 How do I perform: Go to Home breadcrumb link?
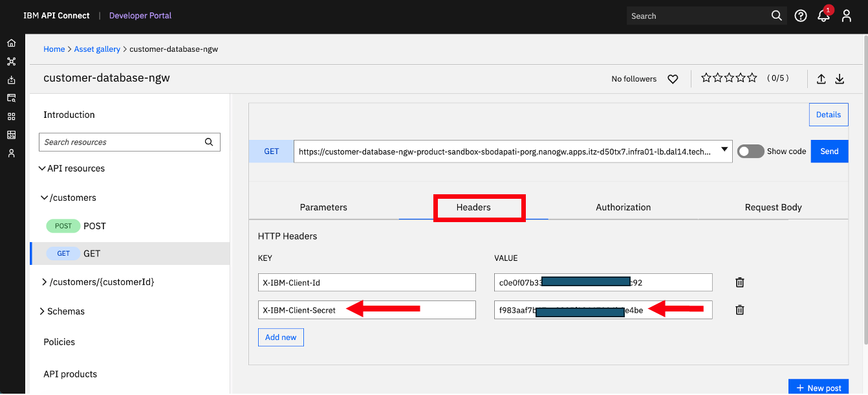tap(54, 49)
